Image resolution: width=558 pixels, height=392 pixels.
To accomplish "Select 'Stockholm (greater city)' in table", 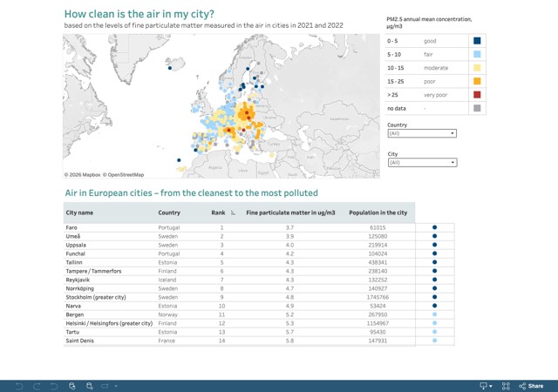I will click(x=96, y=297).
